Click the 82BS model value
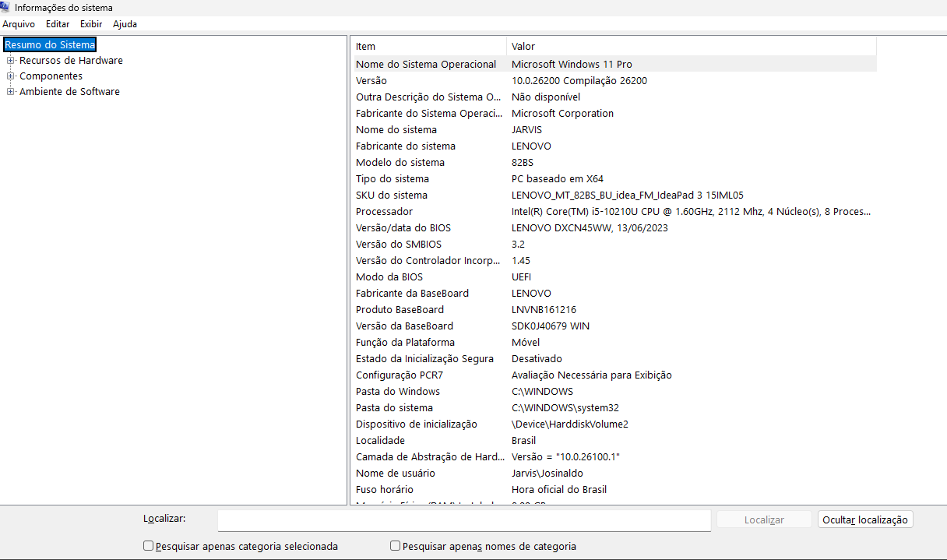Viewport: 947px width, 560px height. click(523, 163)
